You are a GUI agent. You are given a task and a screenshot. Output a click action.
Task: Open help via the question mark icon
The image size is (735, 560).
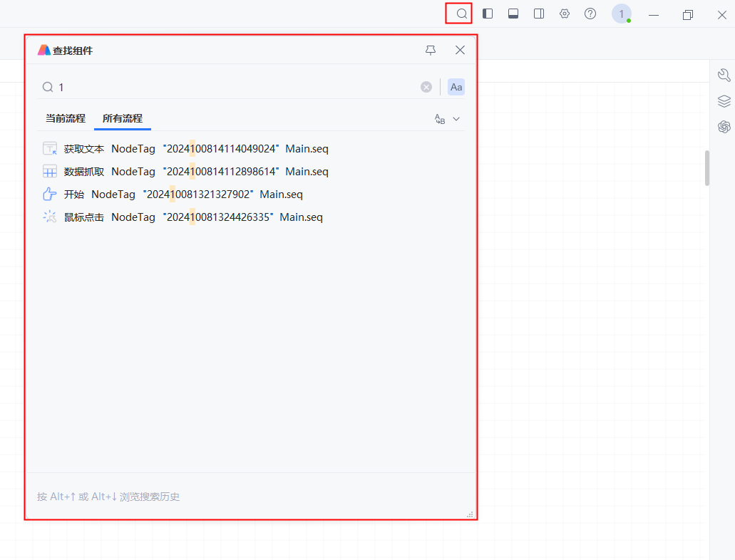click(x=590, y=14)
